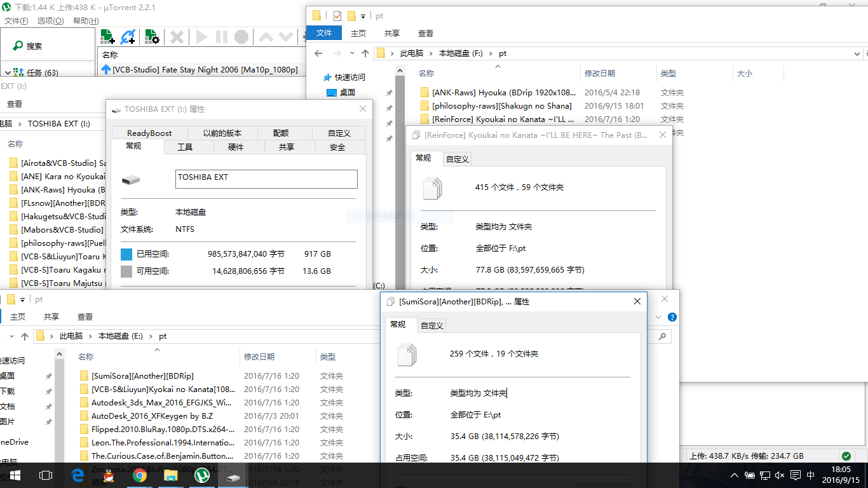
Task: Click the Remove torrent X icon in µTorrent
Action: click(177, 37)
